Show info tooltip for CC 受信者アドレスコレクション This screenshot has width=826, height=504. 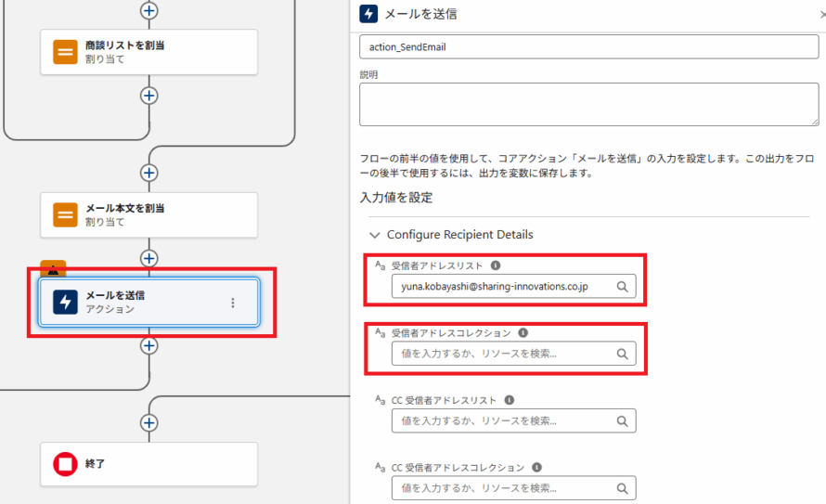pos(537,468)
